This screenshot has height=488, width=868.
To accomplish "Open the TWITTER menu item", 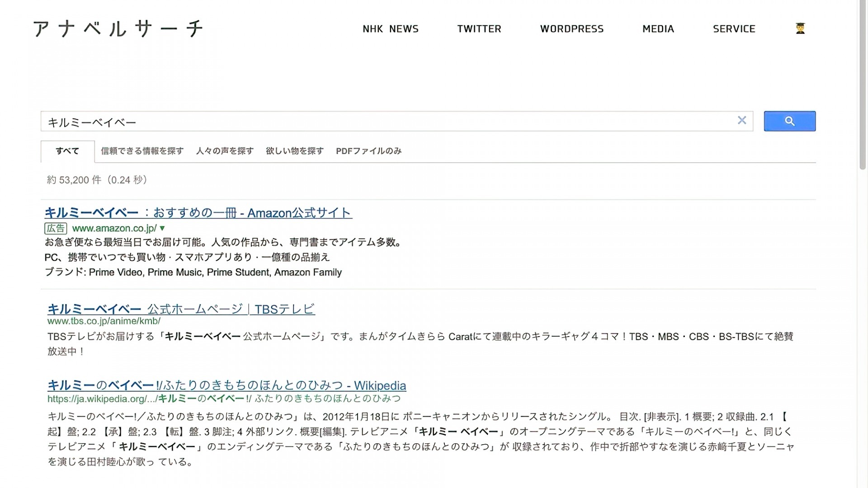I will pyautogui.click(x=479, y=29).
